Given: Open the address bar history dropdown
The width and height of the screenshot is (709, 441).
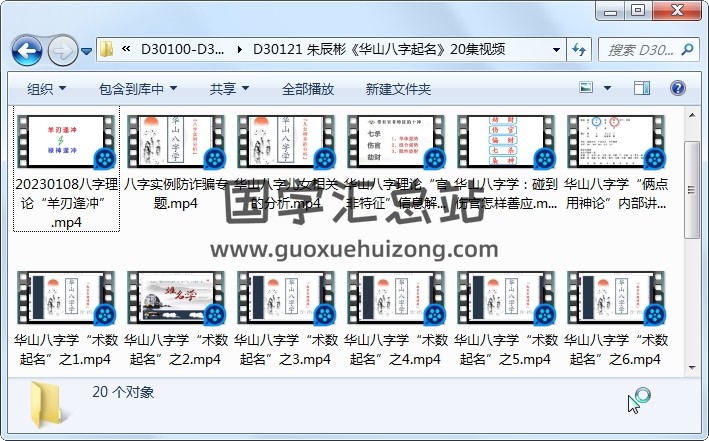Looking at the screenshot, I should [555, 49].
